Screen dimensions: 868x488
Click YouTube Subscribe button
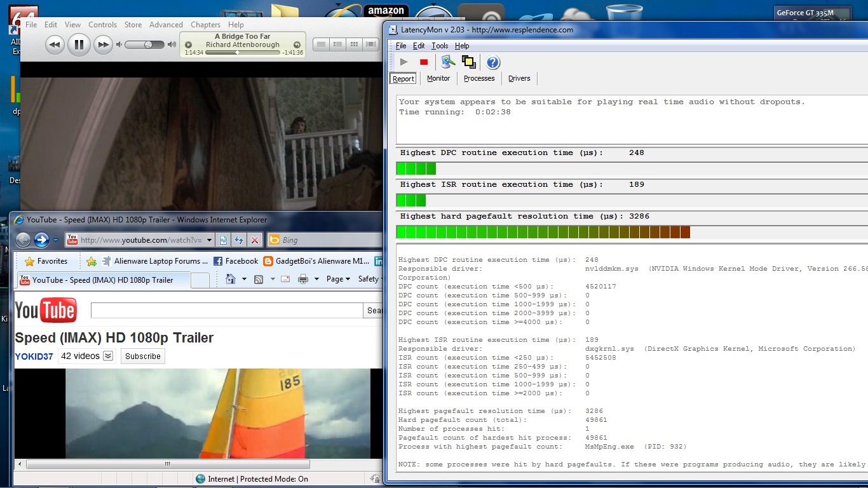click(x=143, y=356)
